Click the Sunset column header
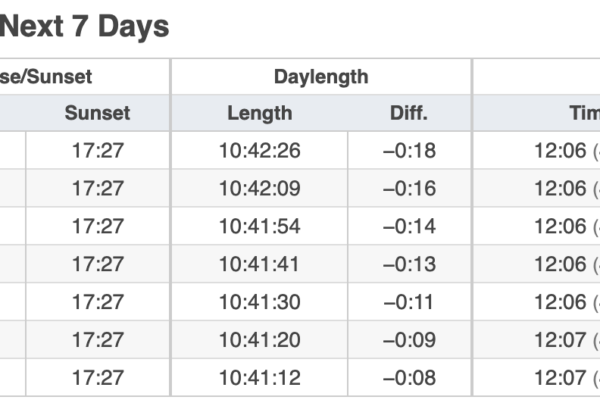 point(98,113)
